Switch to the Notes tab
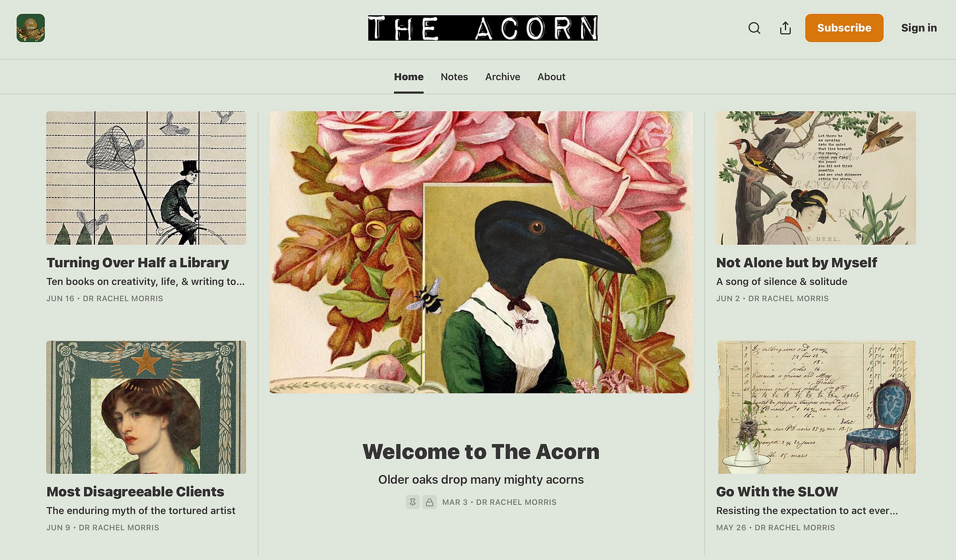Viewport: 956px width, 560px height. (454, 77)
